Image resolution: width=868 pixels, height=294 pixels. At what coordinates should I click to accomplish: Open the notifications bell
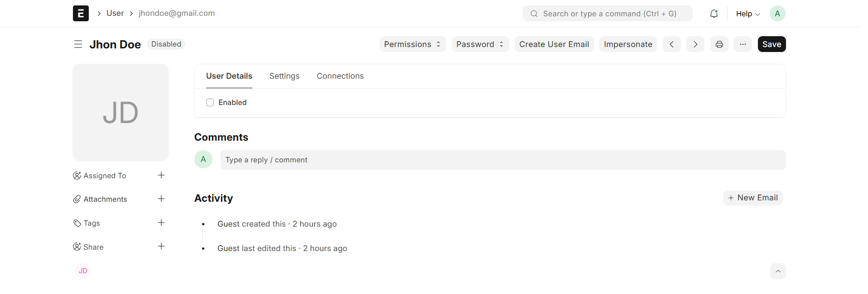714,14
